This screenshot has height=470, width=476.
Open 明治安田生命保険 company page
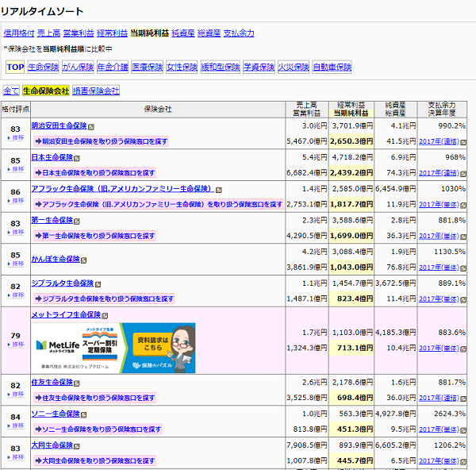pos(59,125)
